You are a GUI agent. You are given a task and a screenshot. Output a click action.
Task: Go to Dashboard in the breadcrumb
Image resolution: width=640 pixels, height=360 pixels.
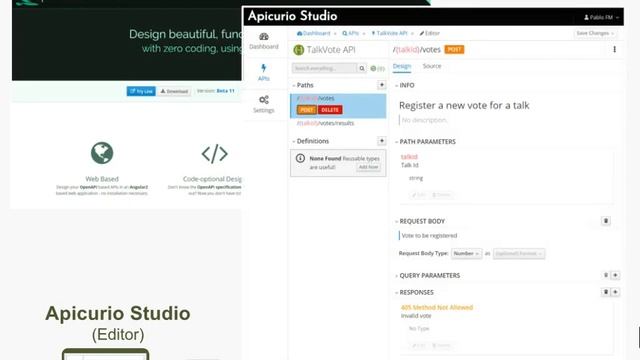point(313,33)
